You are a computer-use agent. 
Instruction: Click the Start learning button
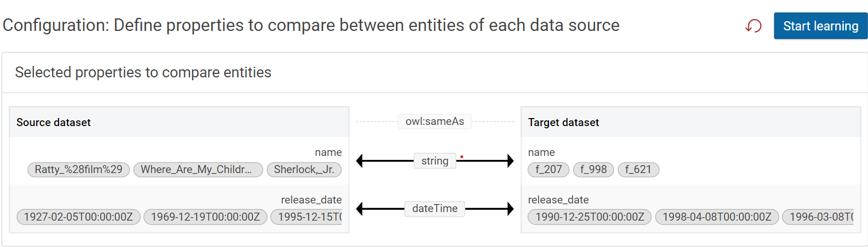820,26
